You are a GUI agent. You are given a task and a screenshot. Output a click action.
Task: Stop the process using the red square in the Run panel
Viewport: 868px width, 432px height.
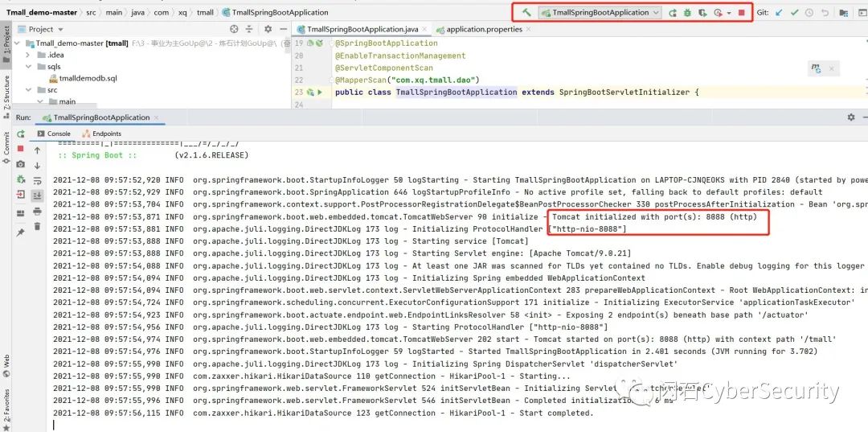(x=20, y=149)
